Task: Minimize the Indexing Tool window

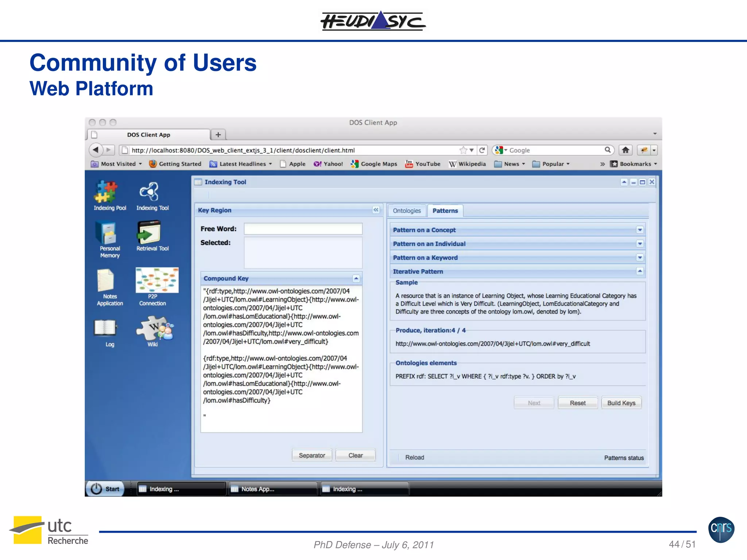Action: (x=634, y=182)
